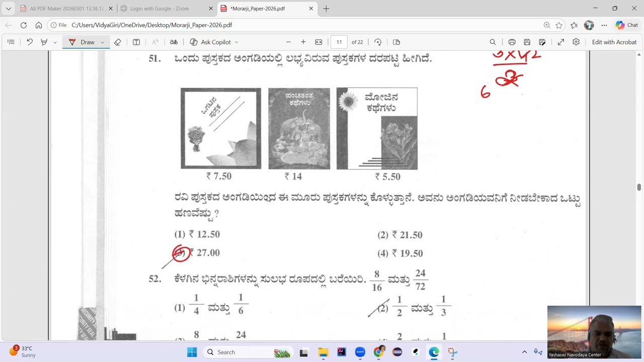Viewport: 644px width, 362px height.
Task: Close the Morarji_Paper-2026.pdf tab
Action: click(x=311, y=9)
